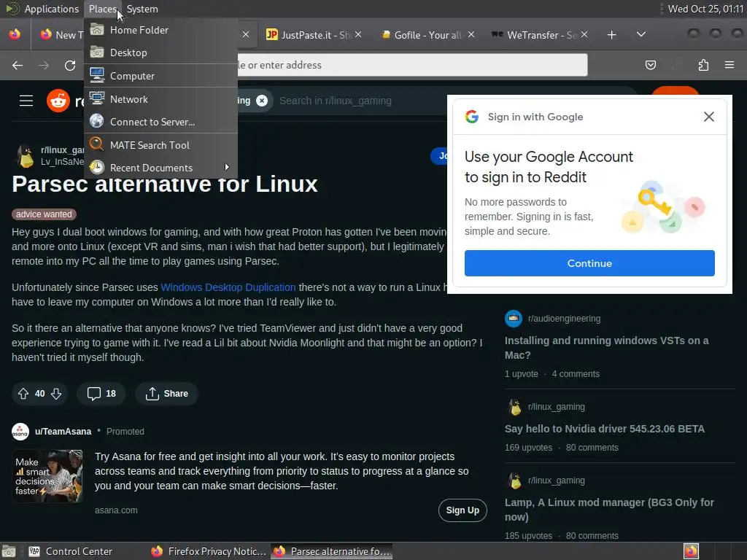747x560 pixels.
Task: Focus the browser address bar
Action: 413,65
